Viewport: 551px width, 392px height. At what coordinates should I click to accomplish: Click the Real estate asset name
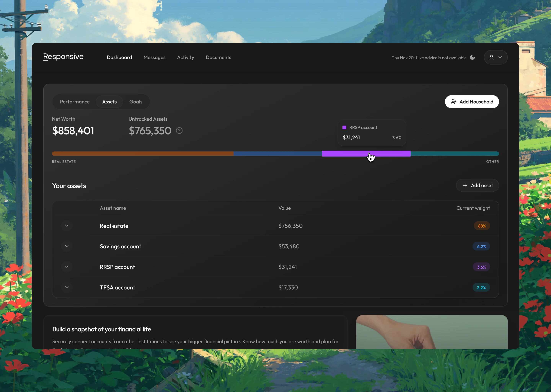click(114, 226)
